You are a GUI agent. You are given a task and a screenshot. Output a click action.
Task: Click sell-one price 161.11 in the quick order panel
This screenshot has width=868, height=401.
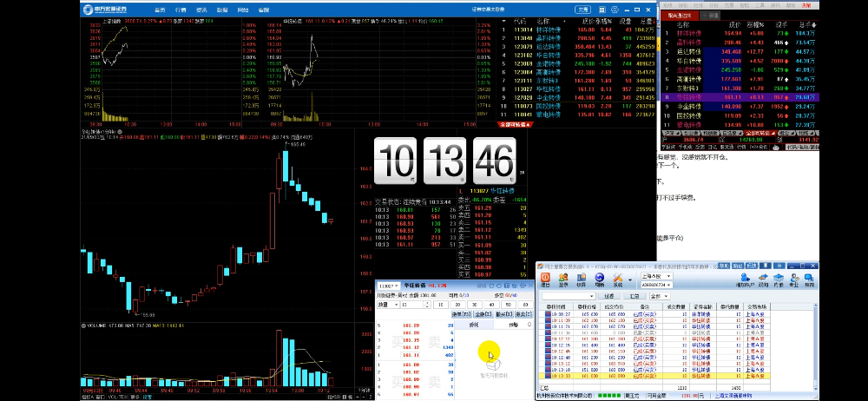click(x=411, y=355)
